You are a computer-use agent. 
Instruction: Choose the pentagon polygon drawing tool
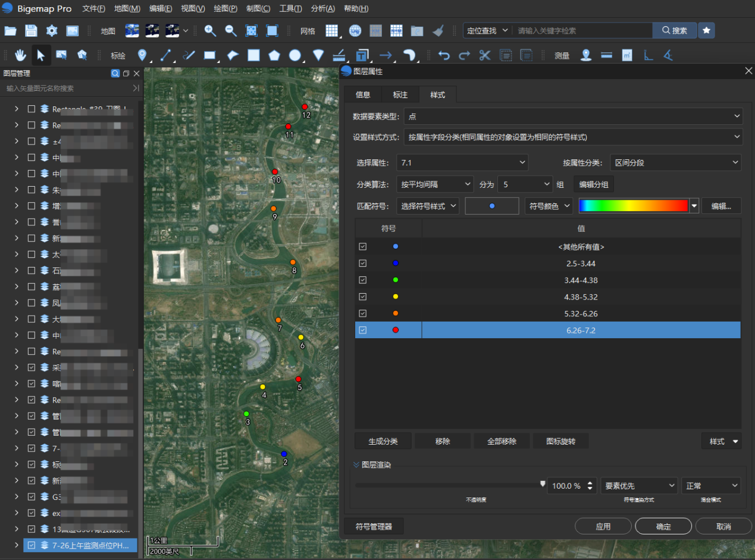[x=274, y=55]
